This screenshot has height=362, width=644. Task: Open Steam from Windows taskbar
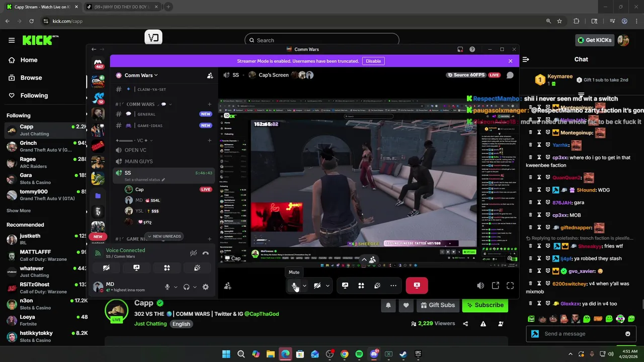pyautogui.click(x=403, y=354)
